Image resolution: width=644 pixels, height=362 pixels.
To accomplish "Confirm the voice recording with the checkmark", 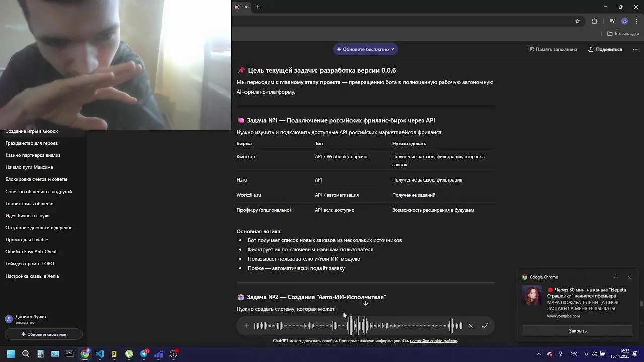I will 485,326.
